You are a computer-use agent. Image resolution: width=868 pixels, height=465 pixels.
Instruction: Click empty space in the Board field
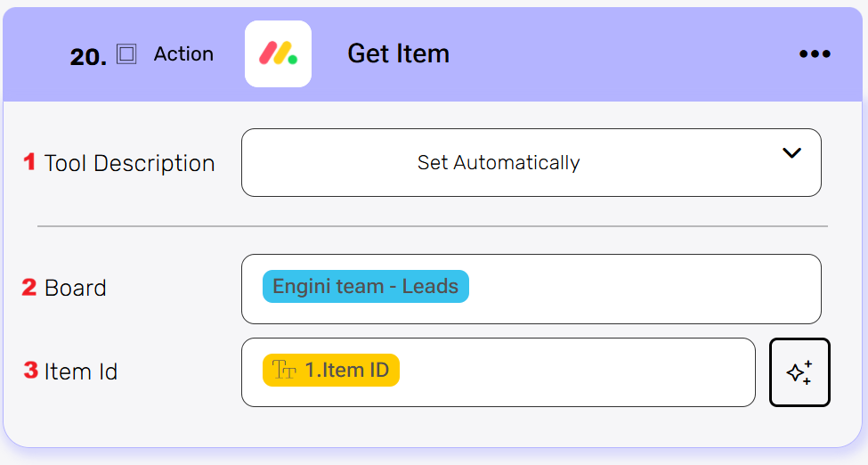coord(641,289)
